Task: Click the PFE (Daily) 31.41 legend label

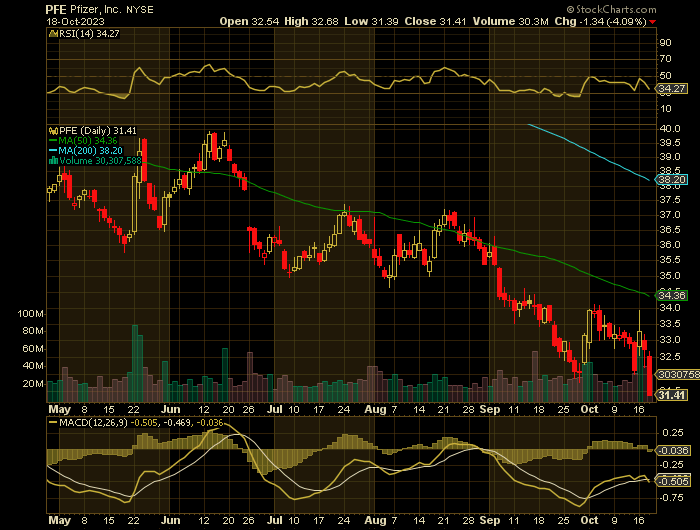Action: coord(98,131)
